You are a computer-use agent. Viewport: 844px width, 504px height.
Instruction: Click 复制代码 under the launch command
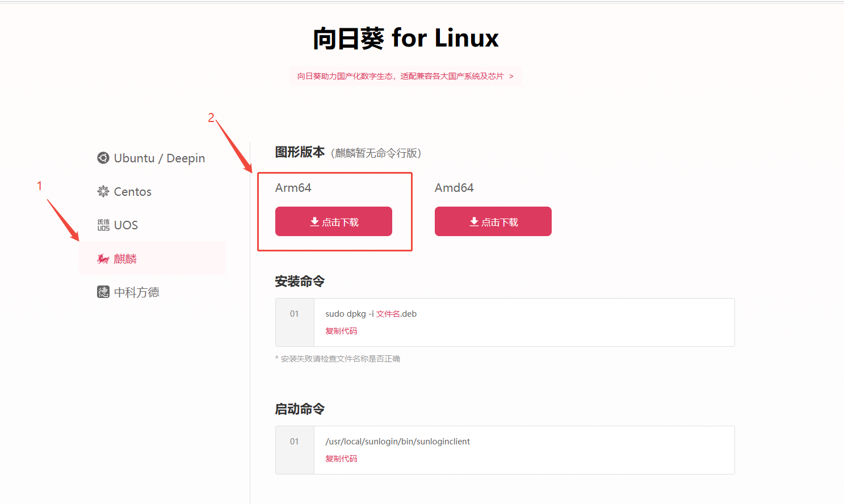tap(341, 459)
